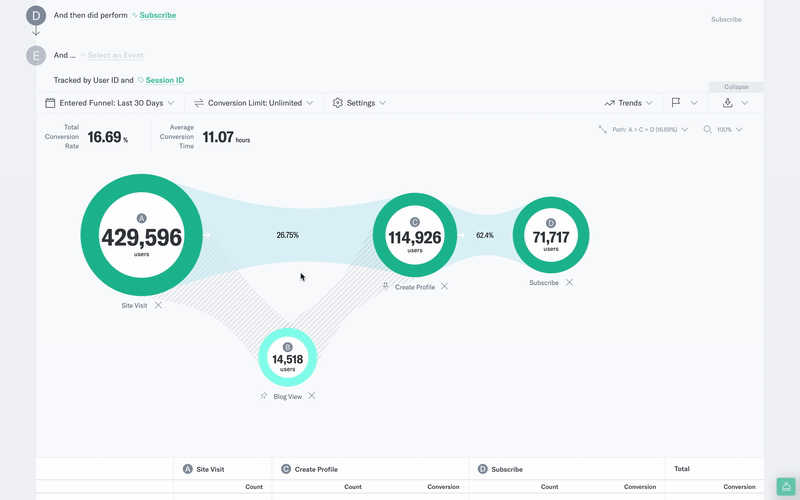The width and height of the screenshot is (800, 500).
Task: Click the Session ID link
Action: 165,80
